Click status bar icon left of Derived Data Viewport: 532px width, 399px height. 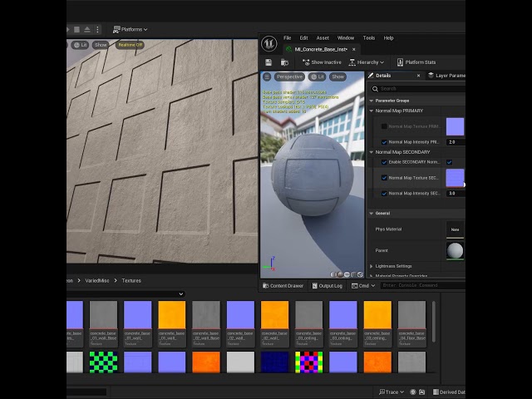pos(421,392)
